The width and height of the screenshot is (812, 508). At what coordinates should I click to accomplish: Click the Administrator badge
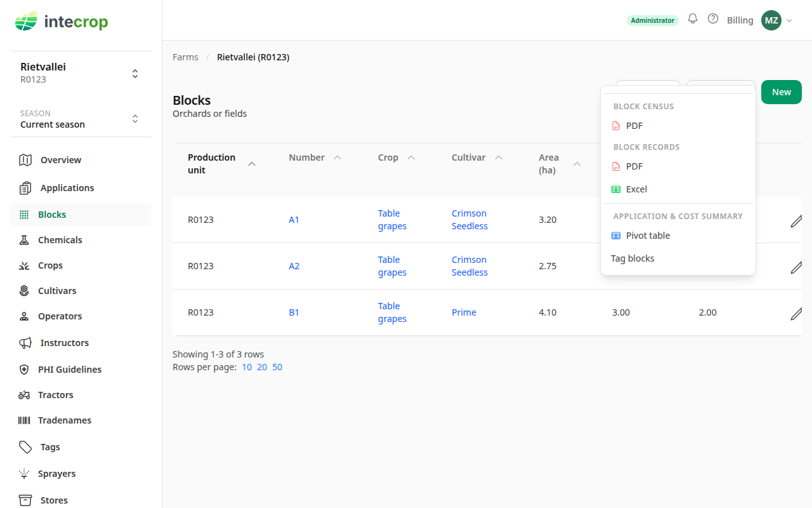(653, 20)
